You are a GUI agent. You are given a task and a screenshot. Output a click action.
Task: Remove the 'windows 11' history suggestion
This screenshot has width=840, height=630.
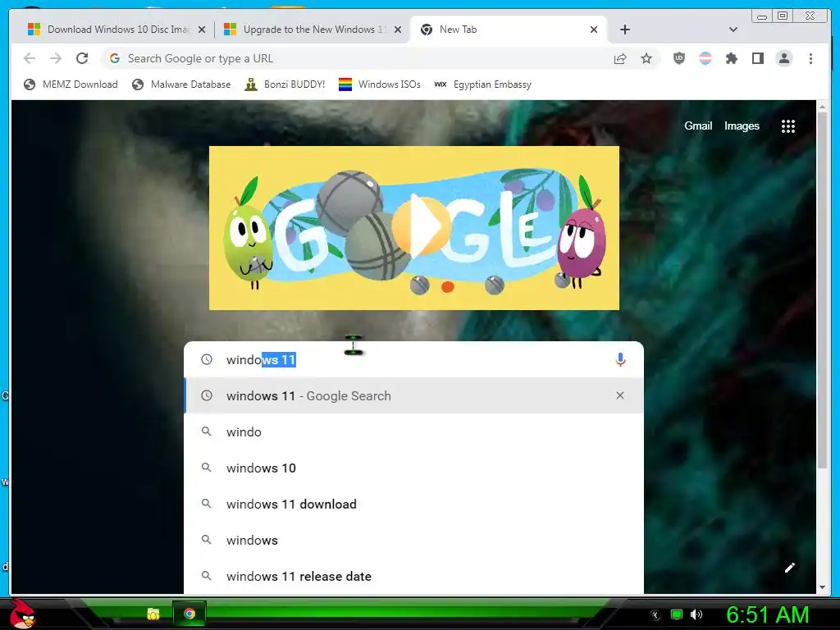[x=620, y=395]
